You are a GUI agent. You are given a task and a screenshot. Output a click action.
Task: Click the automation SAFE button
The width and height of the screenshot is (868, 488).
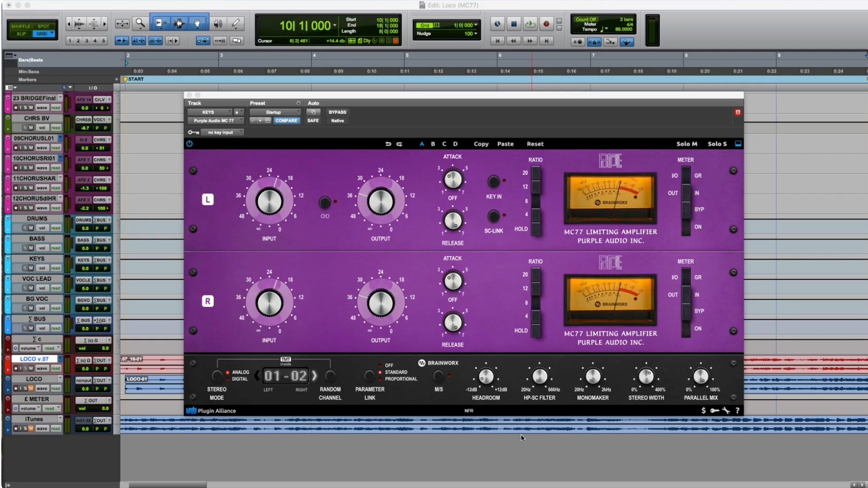pyautogui.click(x=313, y=121)
